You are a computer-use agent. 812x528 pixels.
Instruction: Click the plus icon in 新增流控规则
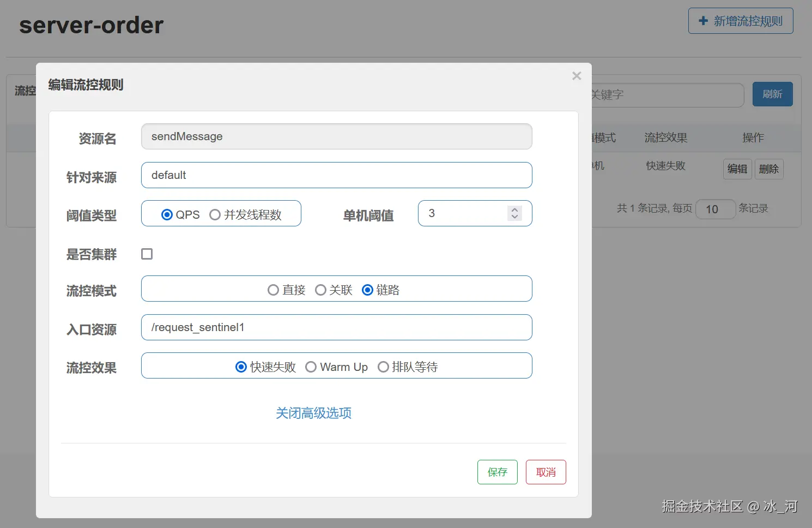(x=704, y=21)
